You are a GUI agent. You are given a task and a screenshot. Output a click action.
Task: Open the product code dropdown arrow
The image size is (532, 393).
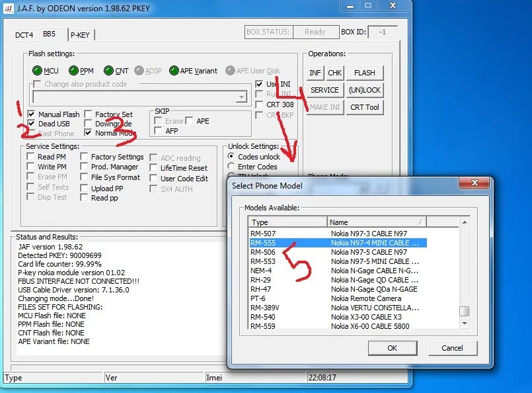click(x=241, y=97)
